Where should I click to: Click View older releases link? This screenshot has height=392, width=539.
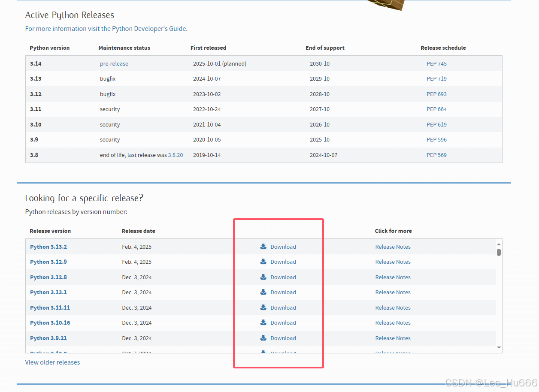(52, 362)
